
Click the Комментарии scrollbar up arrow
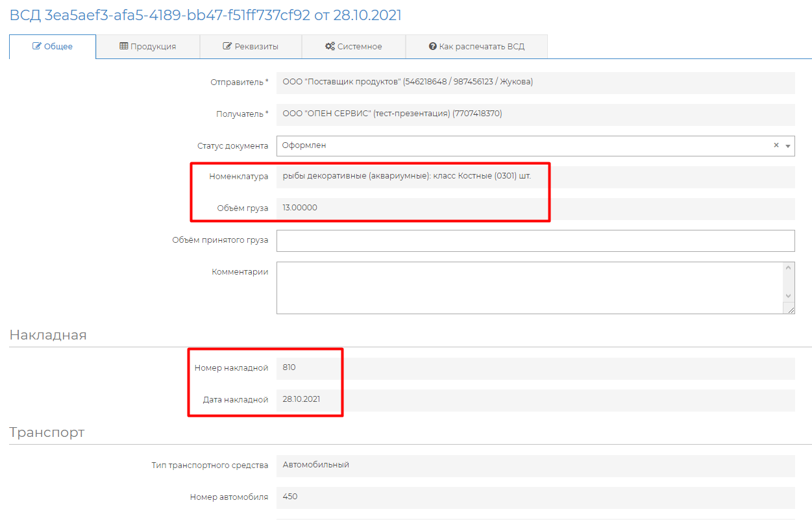click(x=789, y=268)
